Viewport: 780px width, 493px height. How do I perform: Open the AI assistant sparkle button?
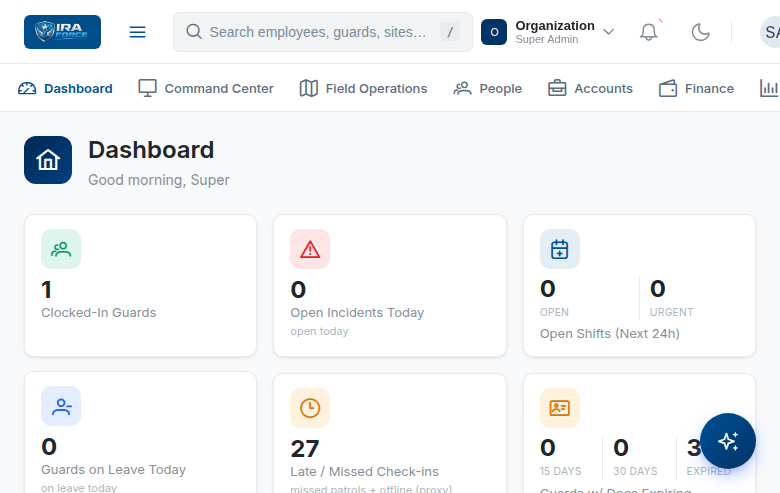tap(728, 441)
